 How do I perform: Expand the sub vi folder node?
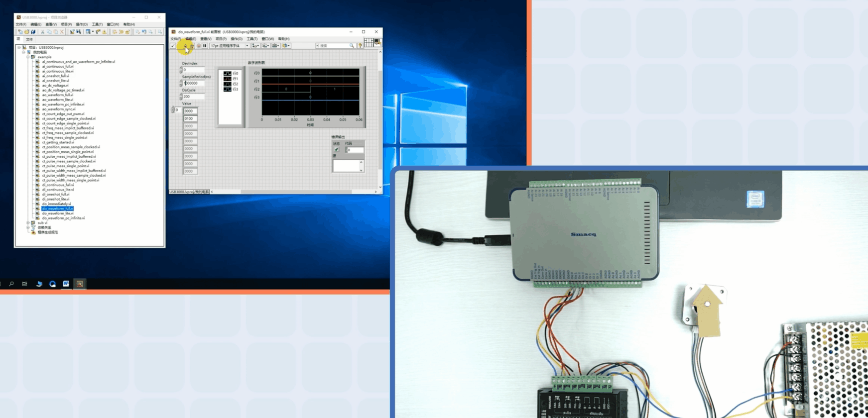tap(28, 223)
